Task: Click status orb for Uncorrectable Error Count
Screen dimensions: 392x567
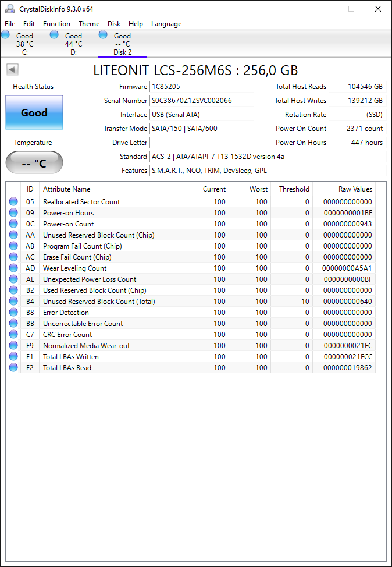Action: [13, 323]
